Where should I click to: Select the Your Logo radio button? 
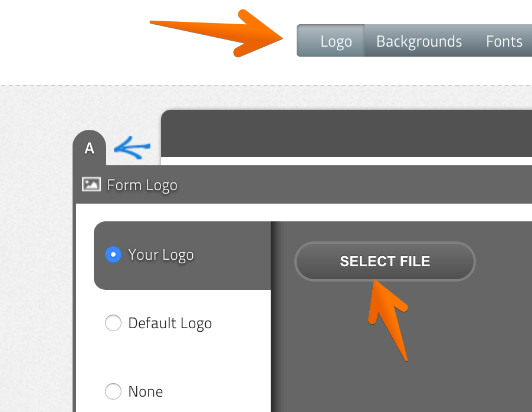click(113, 255)
